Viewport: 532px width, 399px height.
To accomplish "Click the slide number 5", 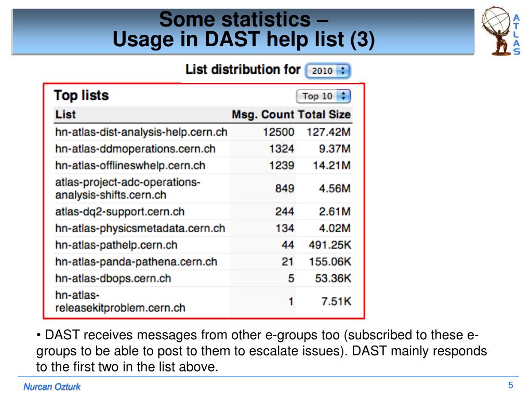I will 511,385.
